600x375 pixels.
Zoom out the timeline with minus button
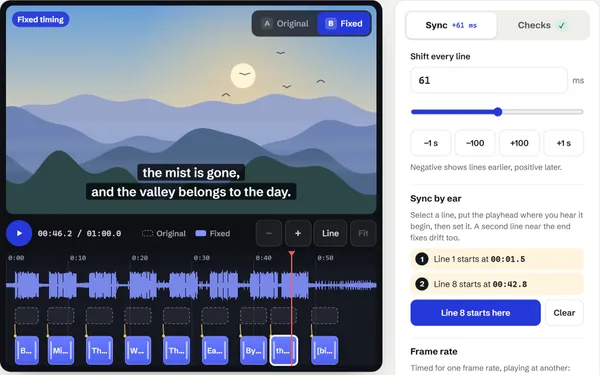[x=269, y=233]
